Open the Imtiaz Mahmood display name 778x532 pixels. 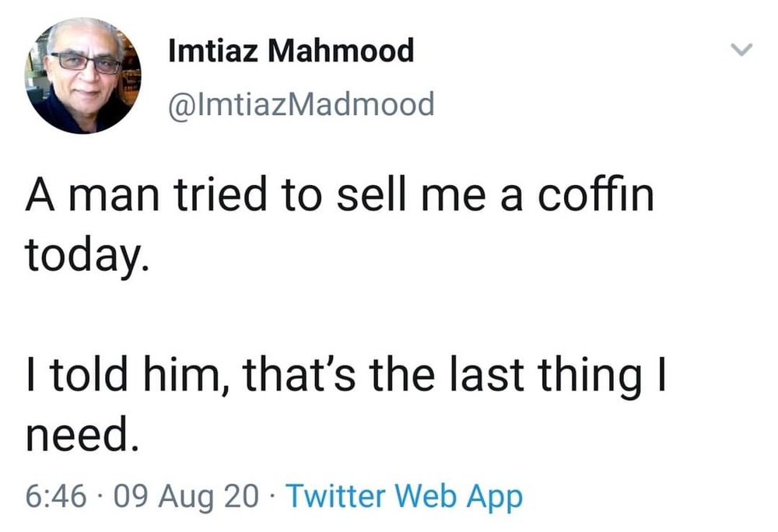tap(291, 52)
